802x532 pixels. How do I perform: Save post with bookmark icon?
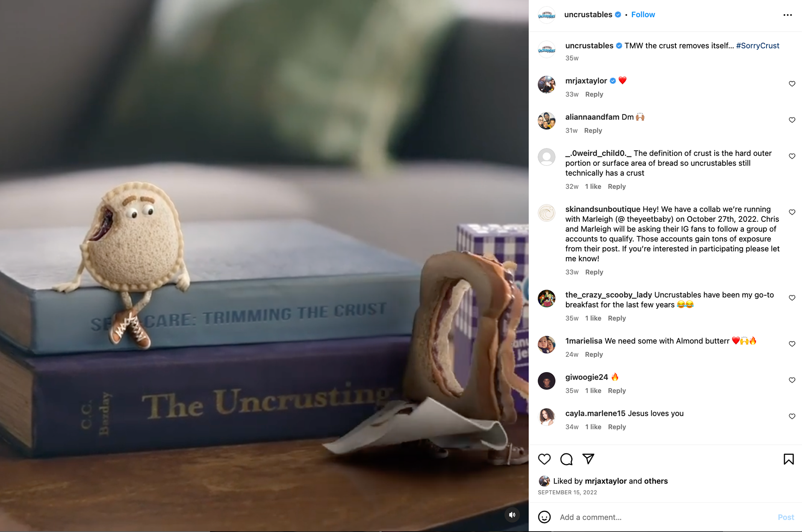coord(788,459)
